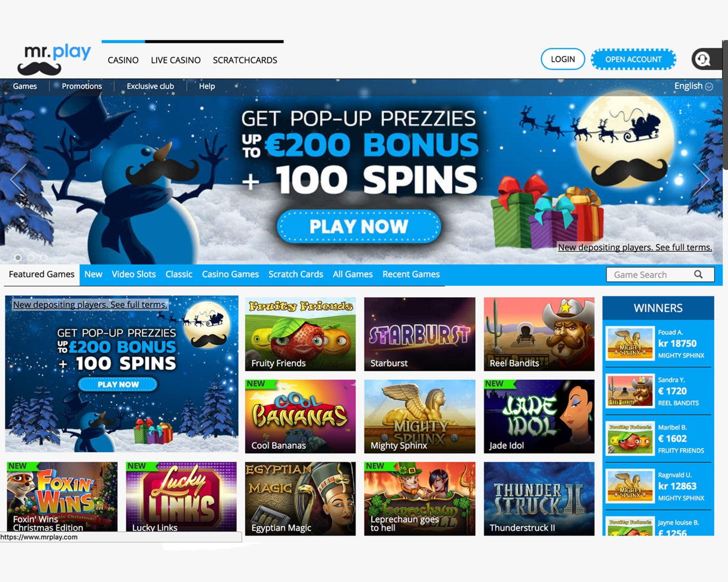Image resolution: width=728 pixels, height=582 pixels.
Task: Open the live chat headset icon
Action: click(703, 59)
